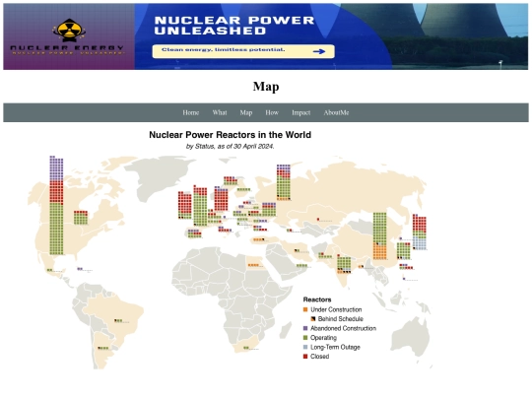Image resolution: width=532 pixels, height=399 pixels.
Task: Click the orange Under Construction legend swatch
Action: (305, 309)
